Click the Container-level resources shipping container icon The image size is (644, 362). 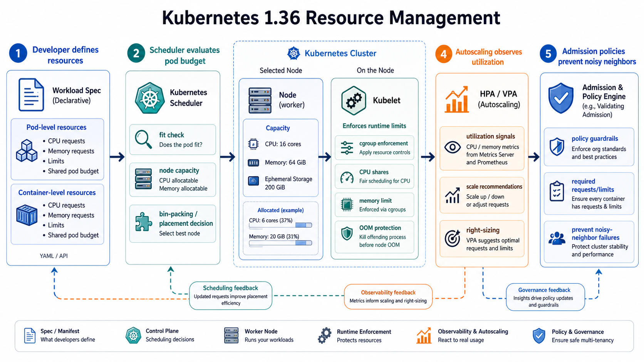click(x=27, y=215)
